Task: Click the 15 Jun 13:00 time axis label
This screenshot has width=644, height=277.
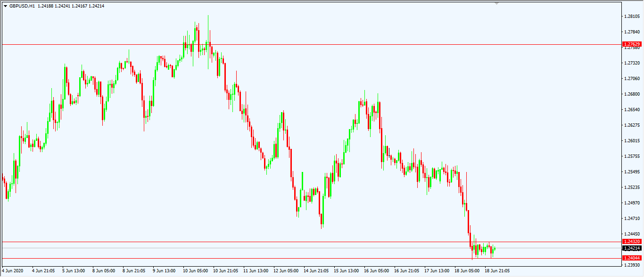Action: (x=347, y=271)
